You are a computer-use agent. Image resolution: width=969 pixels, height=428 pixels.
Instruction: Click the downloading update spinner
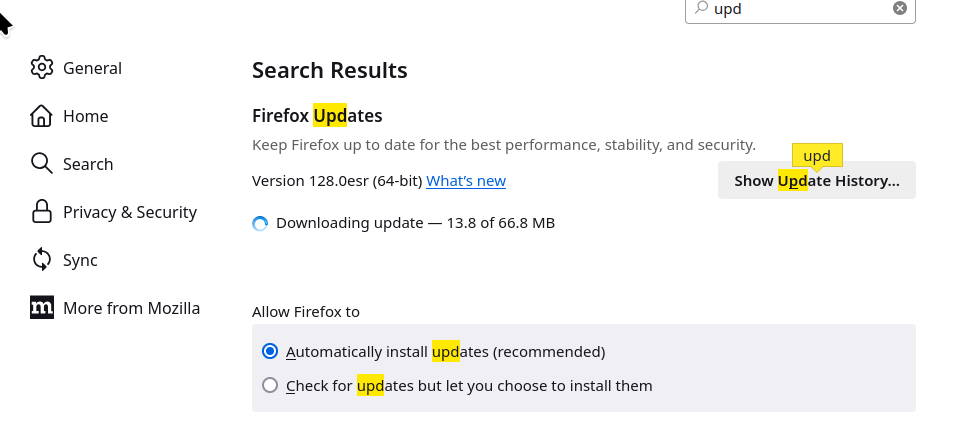tap(260, 223)
